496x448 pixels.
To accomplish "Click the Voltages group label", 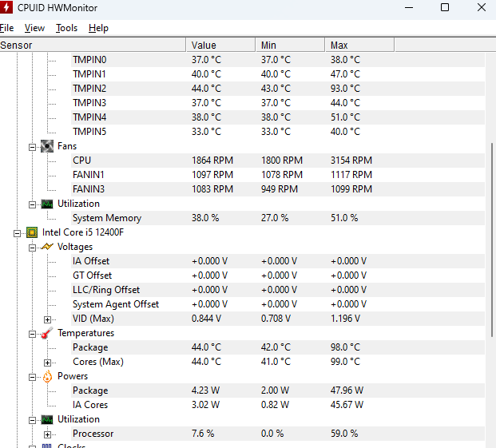I will click(x=75, y=247).
